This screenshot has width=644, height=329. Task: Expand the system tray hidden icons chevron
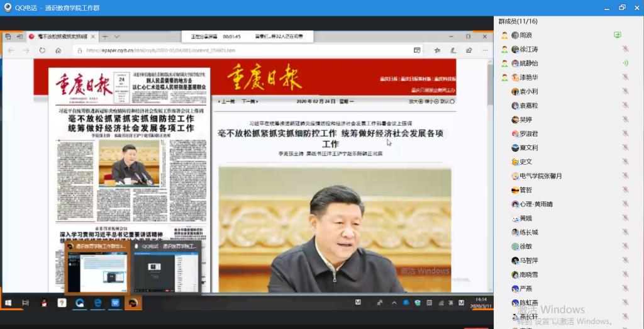[x=394, y=303]
